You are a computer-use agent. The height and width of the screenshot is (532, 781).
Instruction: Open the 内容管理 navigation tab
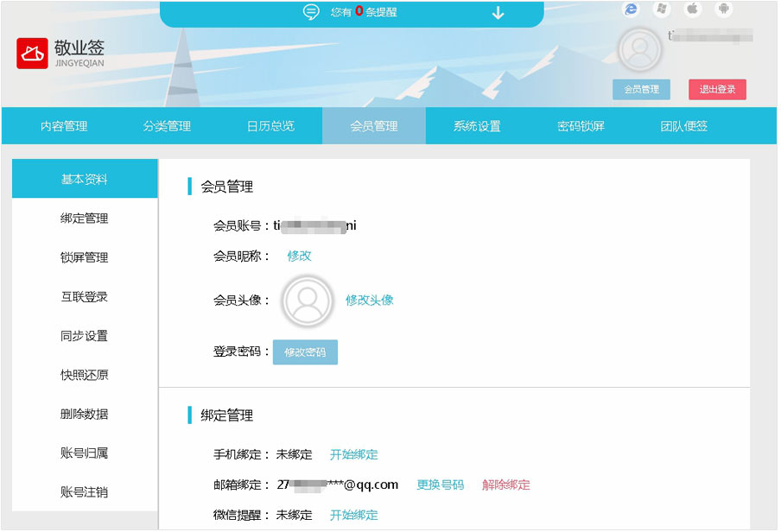click(64, 126)
